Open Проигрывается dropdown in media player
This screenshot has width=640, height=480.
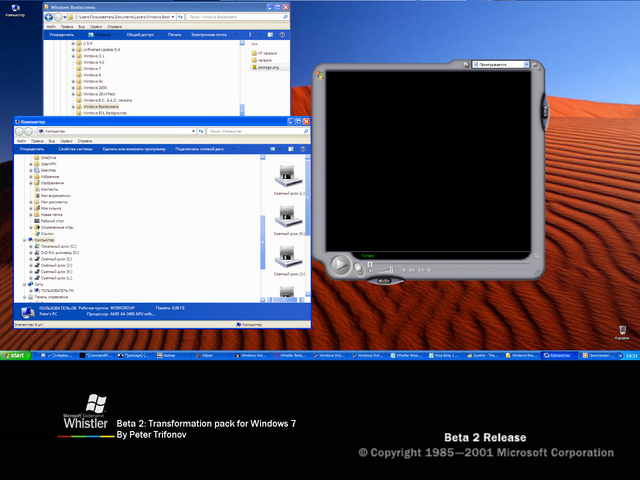526,64
